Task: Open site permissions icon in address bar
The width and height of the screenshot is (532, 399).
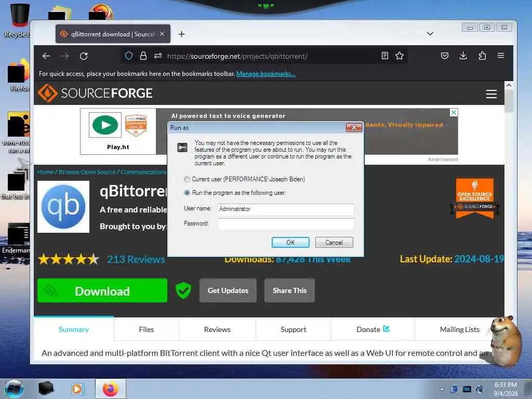Action: tap(158, 56)
